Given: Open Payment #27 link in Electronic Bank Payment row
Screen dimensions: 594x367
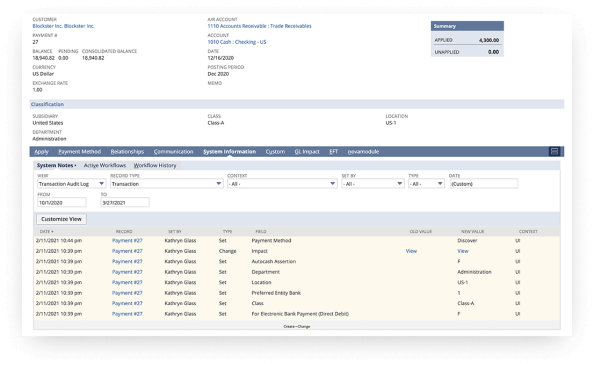Looking at the screenshot, I should pos(127,314).
